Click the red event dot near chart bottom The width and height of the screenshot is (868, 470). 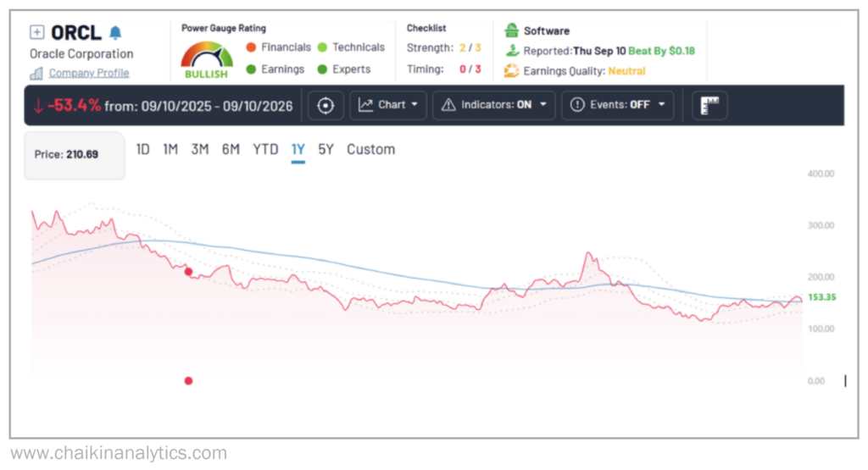189,381
